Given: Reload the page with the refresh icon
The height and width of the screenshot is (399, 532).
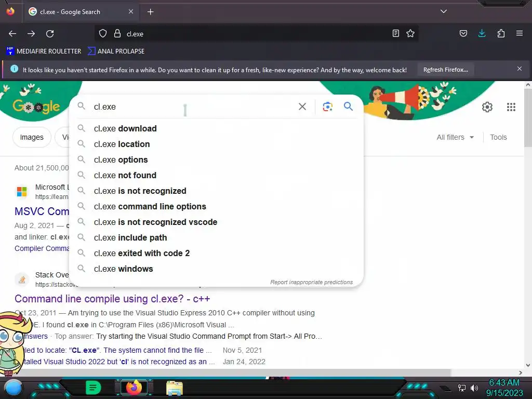Looking at the screenshot, I should pyautogui.click(x=50, y=34).
